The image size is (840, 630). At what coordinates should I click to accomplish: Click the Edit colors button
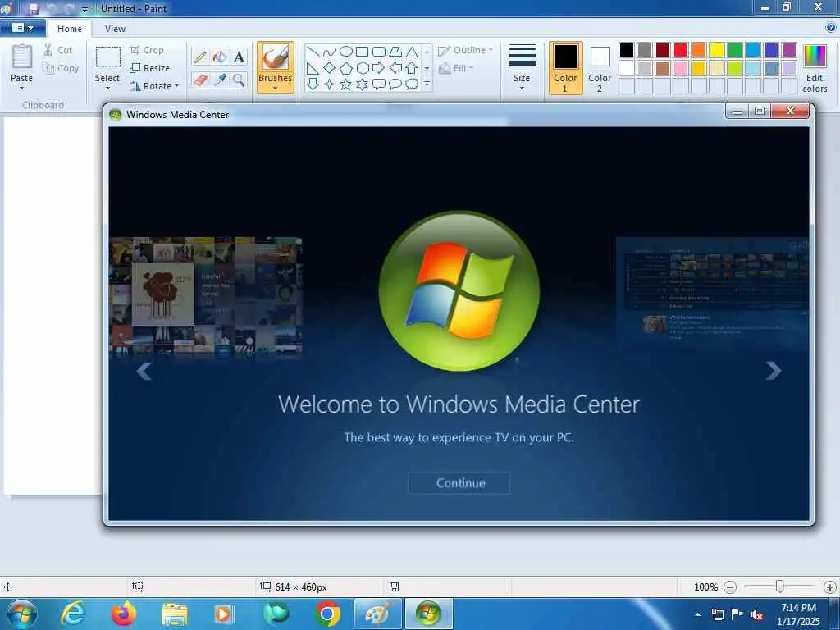pyautogui.click(x=815, y=69)
